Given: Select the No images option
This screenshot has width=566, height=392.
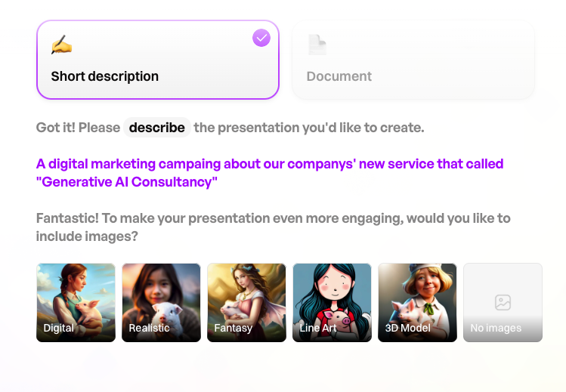Looking at the screenshot, I should tap(503, 303).
